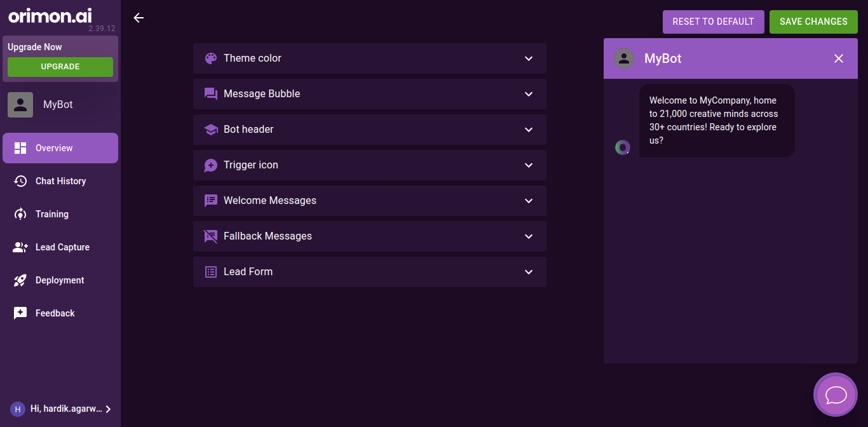Go to the Training page

51,214
